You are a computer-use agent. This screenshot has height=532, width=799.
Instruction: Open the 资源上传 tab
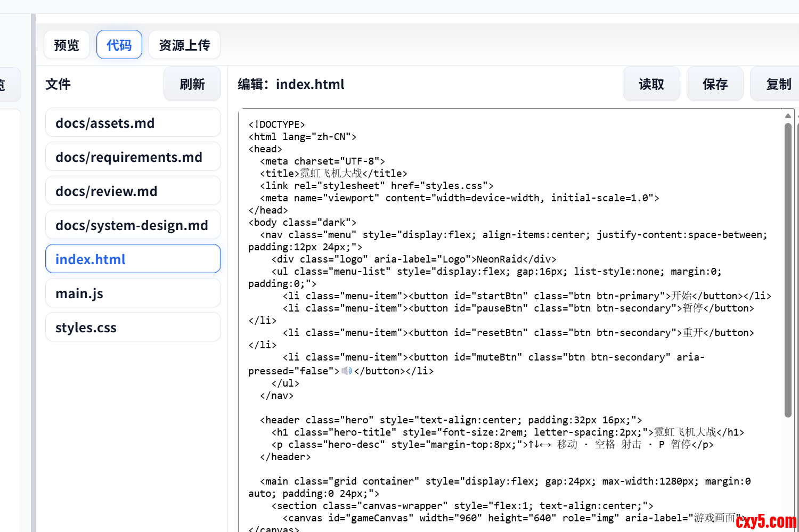coord(184,45)
